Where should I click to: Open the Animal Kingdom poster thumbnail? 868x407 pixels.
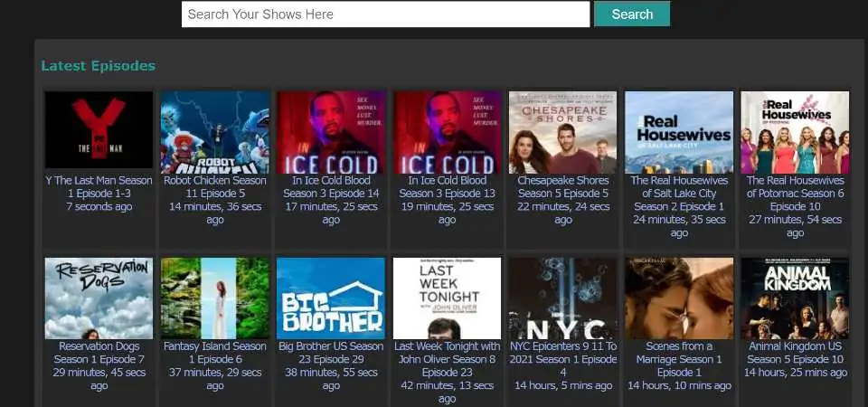pyautogui.click(x=795, y=298)
